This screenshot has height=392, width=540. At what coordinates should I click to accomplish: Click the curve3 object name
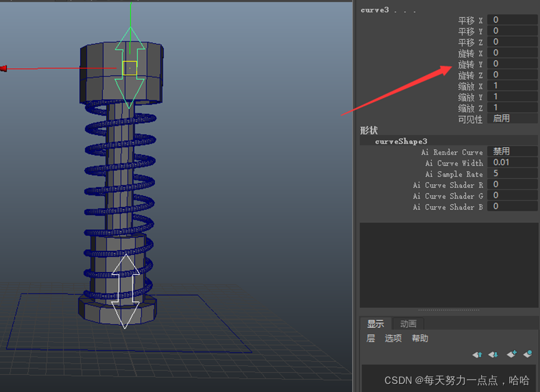click(x=375, y=10)
